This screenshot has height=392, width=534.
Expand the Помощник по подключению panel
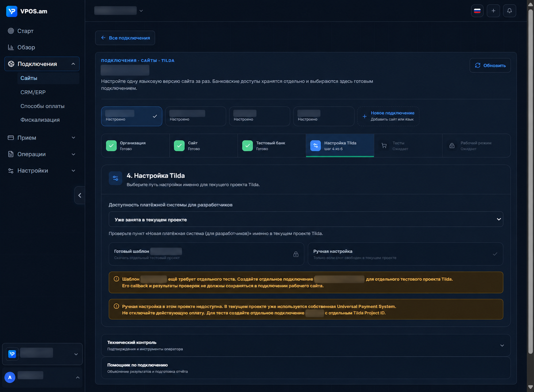point(306,368)
